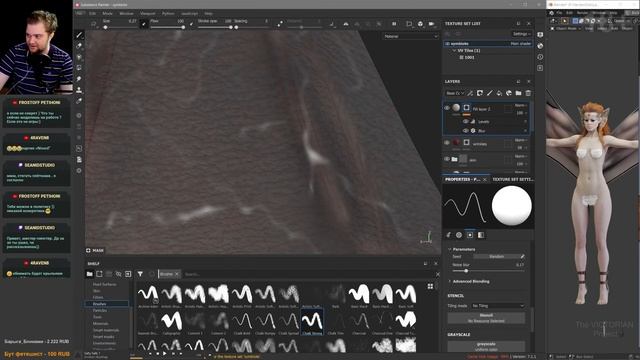Image resolution: width=640 pixels, height=360 pixels.
Task: Open the Edit menu
Action: (93, 13)
